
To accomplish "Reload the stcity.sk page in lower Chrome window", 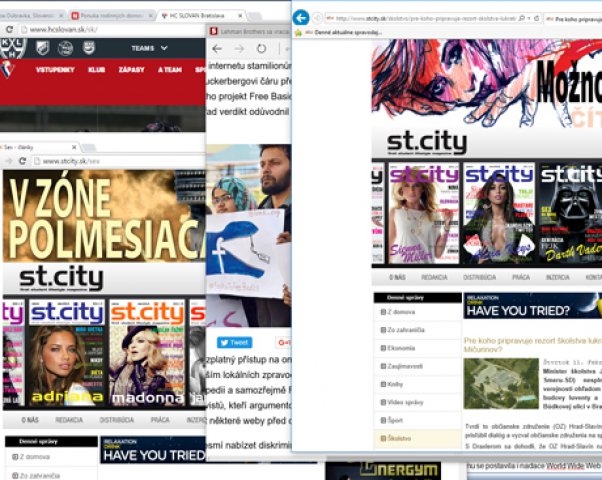I will click(x=21, y=160).
